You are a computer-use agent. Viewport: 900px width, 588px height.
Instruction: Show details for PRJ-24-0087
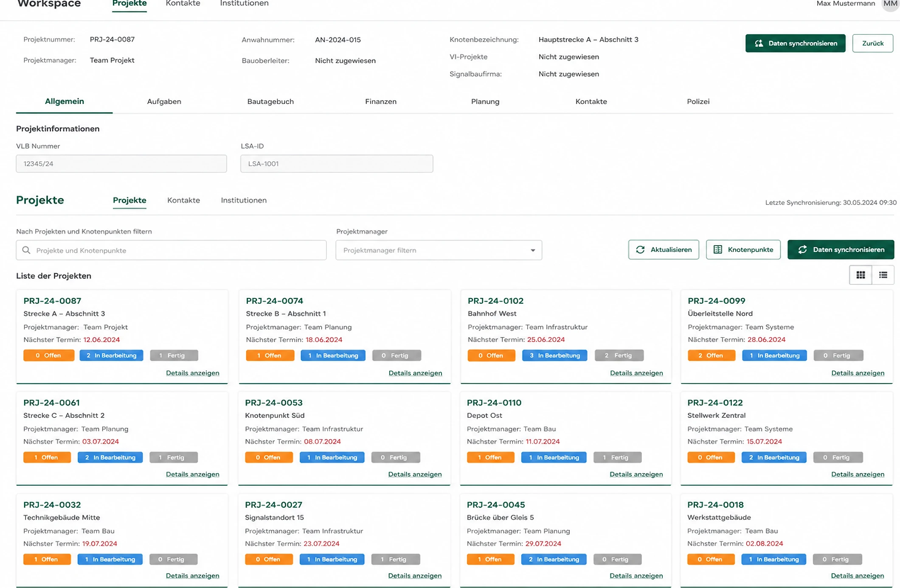click(193, 373)
